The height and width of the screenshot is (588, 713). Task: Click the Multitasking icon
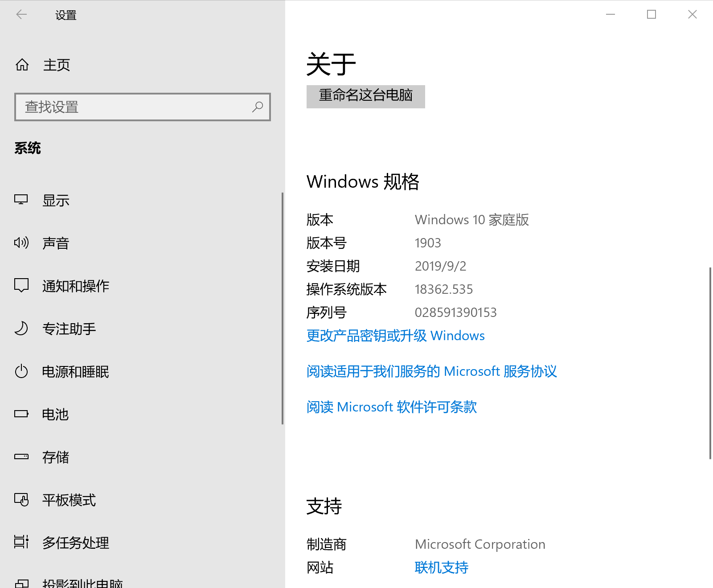click(21, 542)
